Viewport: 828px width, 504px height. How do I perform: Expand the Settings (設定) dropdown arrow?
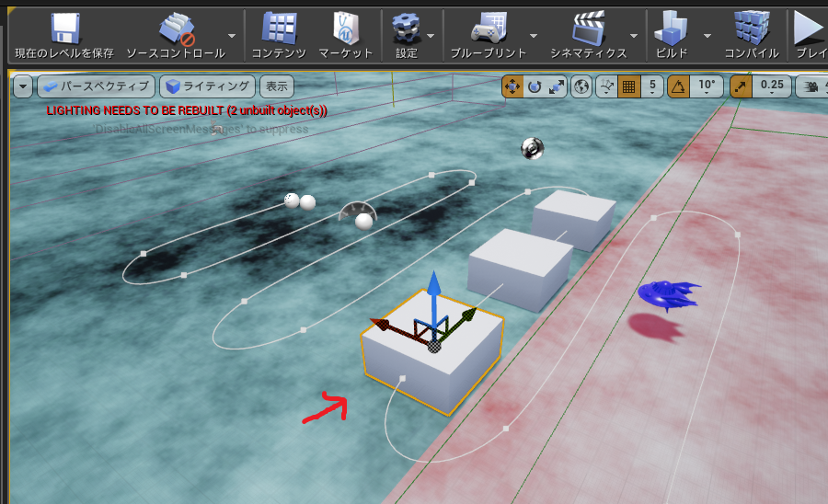431,36
